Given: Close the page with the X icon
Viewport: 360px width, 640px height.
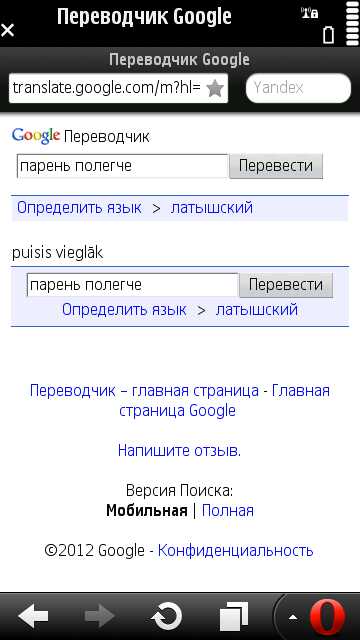Looking at the screenshot, I should coord(8,30).
